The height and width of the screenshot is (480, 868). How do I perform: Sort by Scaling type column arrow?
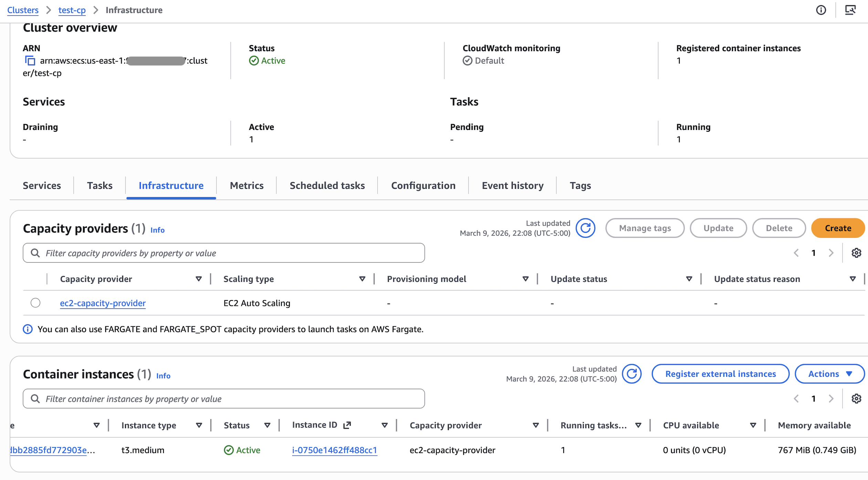[362, 279]
